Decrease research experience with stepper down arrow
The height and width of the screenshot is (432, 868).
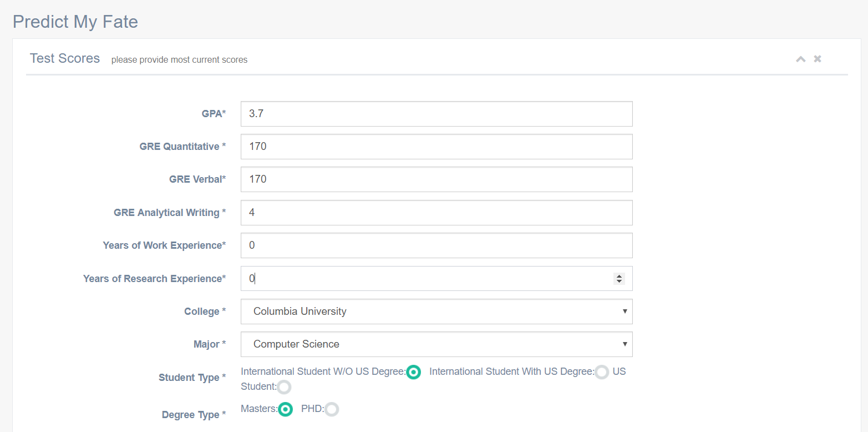coord(619,282)
